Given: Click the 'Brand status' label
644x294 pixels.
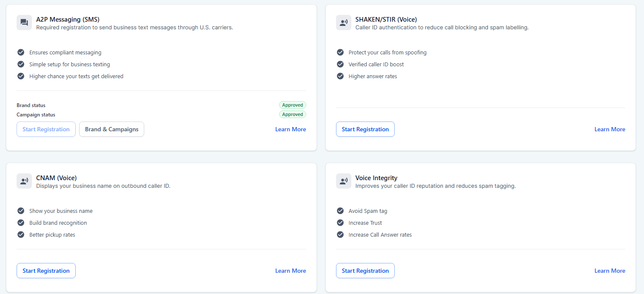Looking at the screenshot, I should click(31, 105).
